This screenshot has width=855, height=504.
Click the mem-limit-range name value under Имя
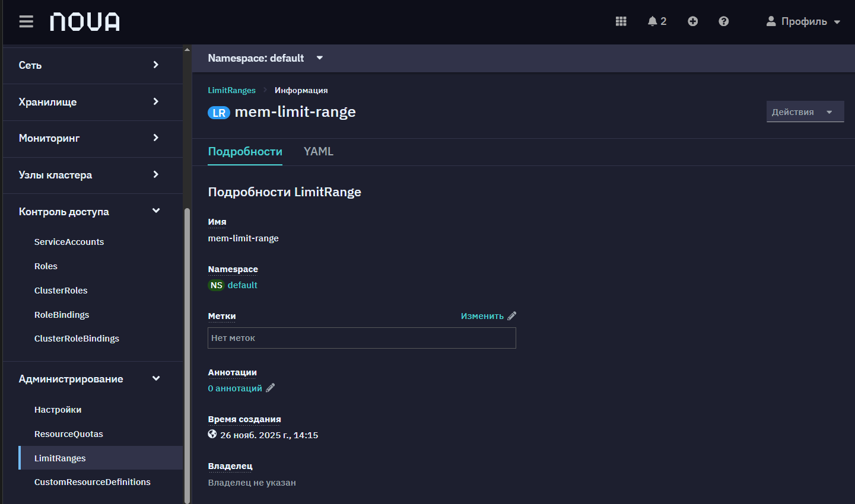point(243,238)
